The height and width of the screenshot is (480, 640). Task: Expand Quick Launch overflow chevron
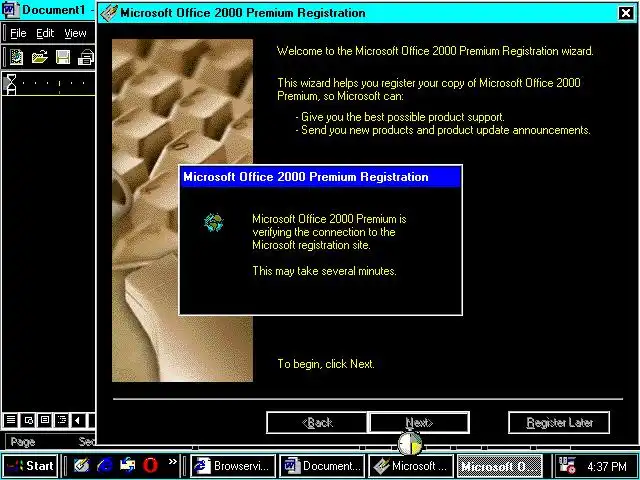click(x=173, y=462)
